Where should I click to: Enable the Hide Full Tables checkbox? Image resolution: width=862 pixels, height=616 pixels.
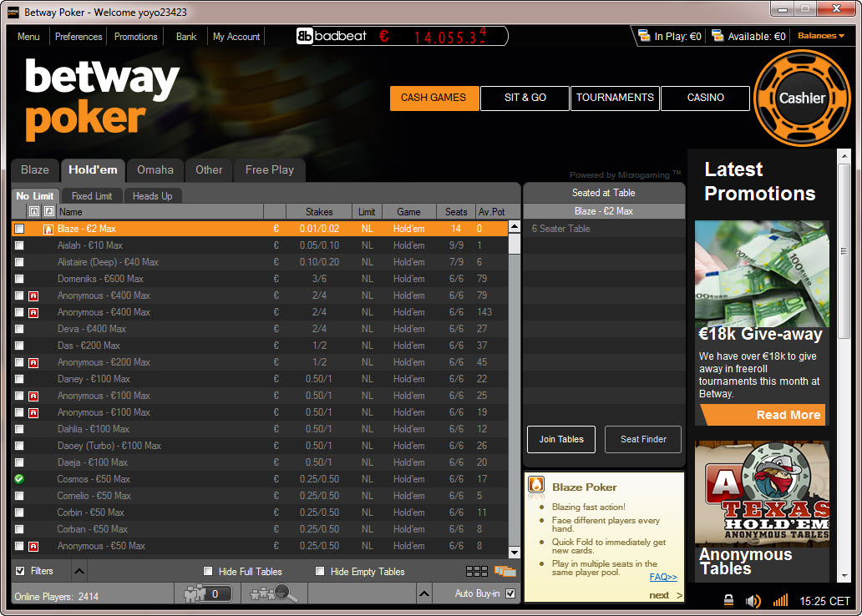coord(208,572)
